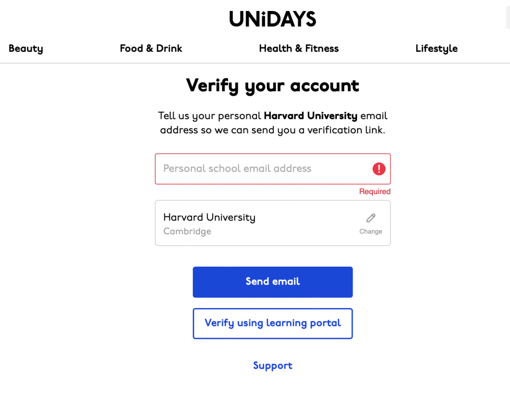Image resolution: width=510 pixels, height=420 pixels.
Task: Focus the personal school email address field
Action: [264, 169]
